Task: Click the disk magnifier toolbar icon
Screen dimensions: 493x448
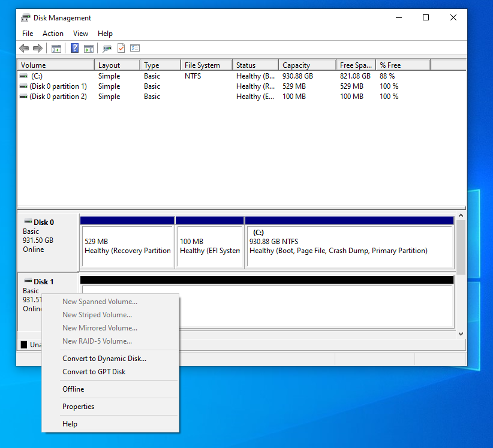Action: [107, 49]
